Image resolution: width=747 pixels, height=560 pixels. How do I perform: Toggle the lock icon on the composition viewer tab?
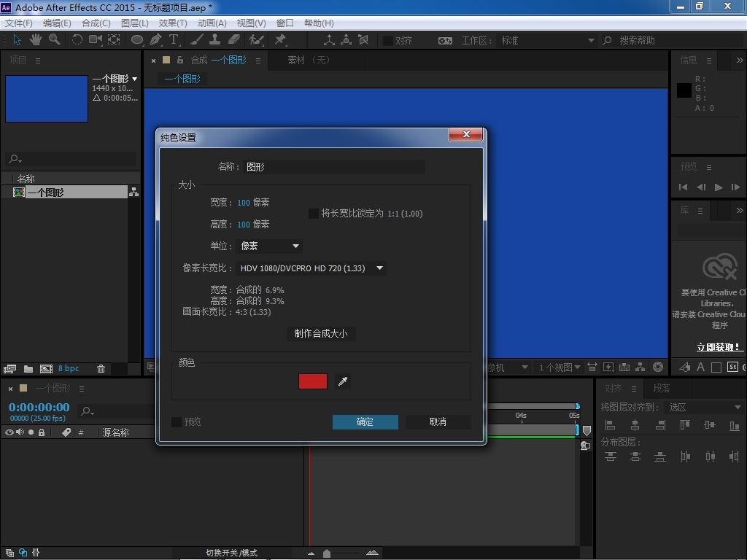tap(179, 60)
